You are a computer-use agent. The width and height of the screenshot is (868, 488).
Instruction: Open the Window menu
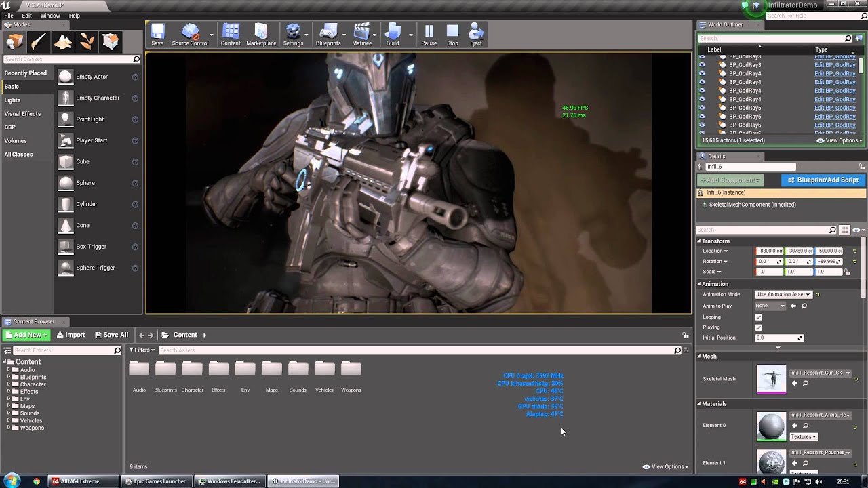(50, 16)
